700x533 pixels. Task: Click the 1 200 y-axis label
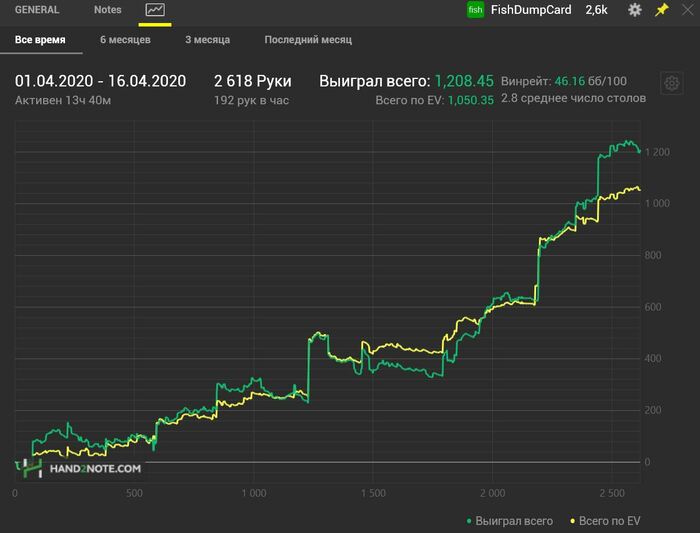[x=657, y=152]
